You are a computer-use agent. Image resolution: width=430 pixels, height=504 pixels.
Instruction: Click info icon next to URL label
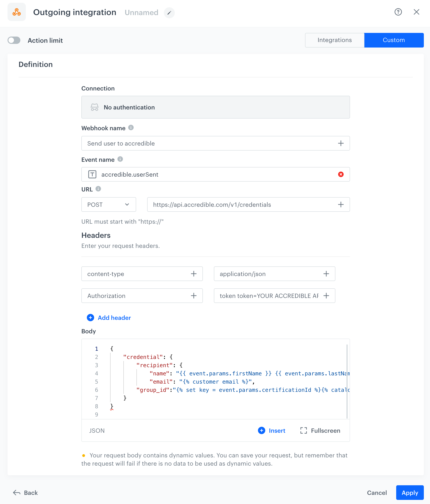point(98,189)
